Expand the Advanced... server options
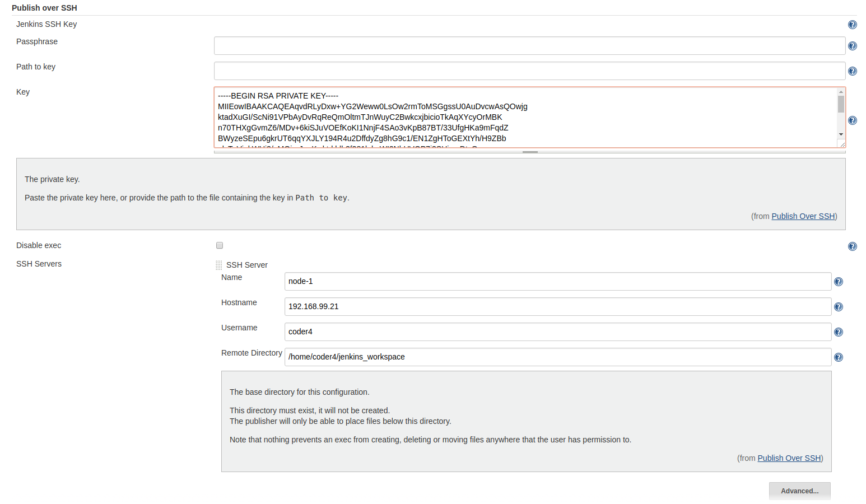866x504 pixels. [x=799, y=491]
